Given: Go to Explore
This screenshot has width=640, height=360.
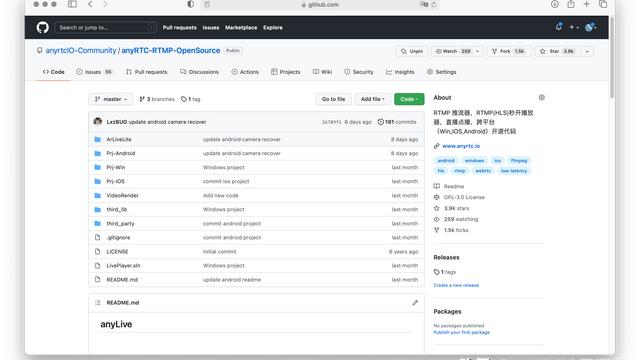Looking at the screenshot, I should pyautogui.click(x=273, y=27).
